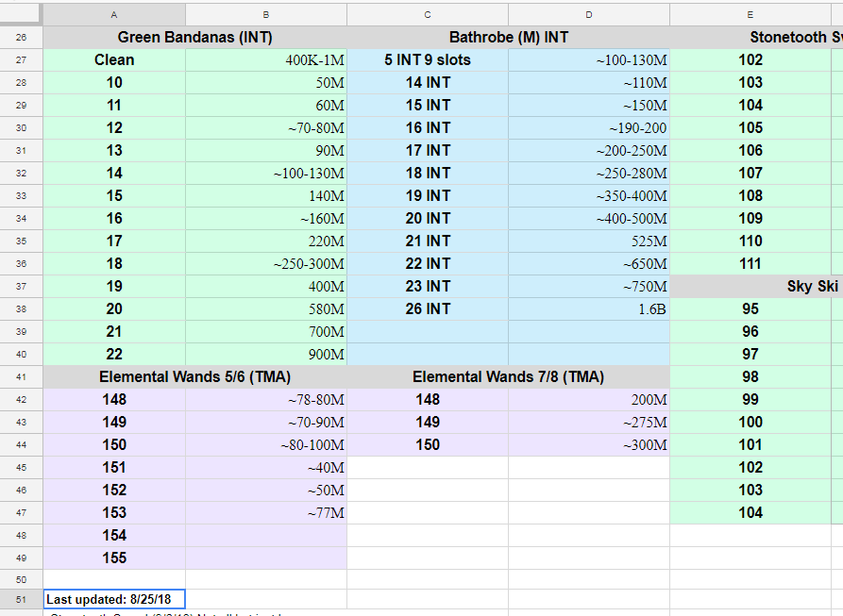This screenshot has height=616, width=843.
Task: Click the '20 INT' cell
Action: pyautogui.click(x=428, y=219)
